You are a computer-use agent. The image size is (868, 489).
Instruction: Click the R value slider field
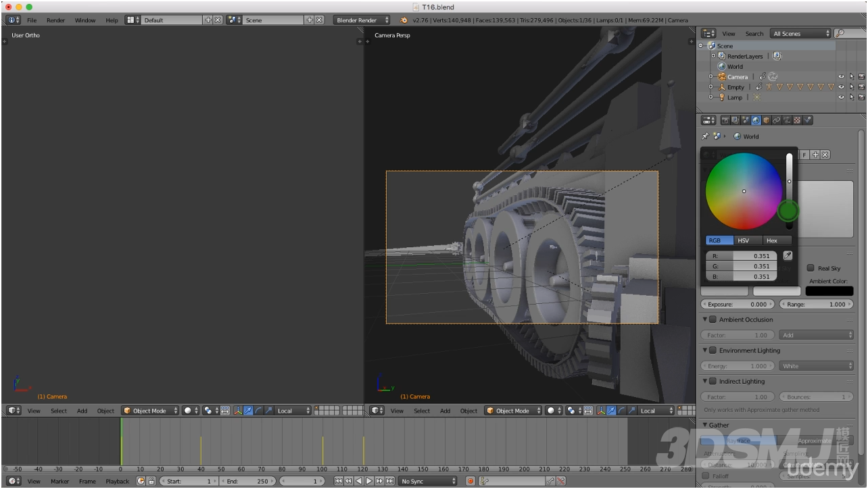pyautogui.click(x=742, y=256)
